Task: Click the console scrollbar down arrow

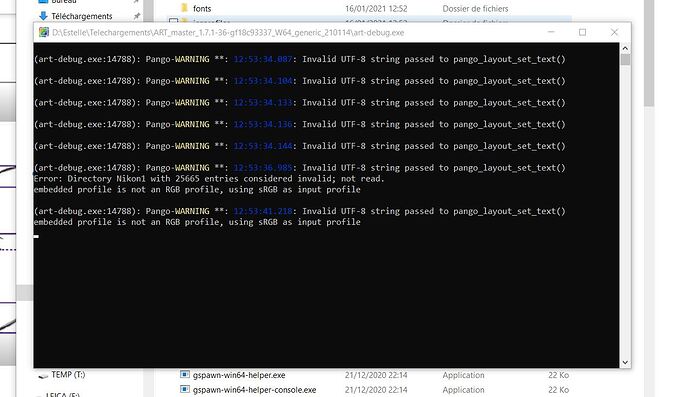Action: point(625,362)
